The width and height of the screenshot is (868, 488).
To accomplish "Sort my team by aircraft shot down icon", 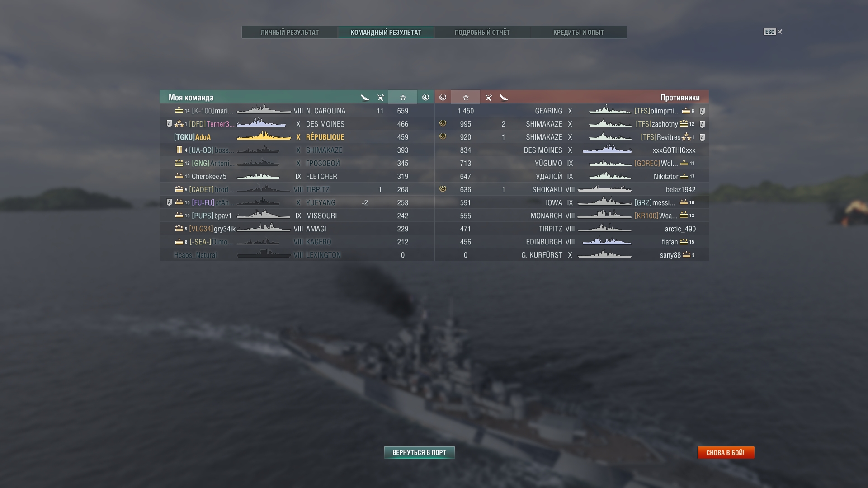I will (x=365, y=98).
